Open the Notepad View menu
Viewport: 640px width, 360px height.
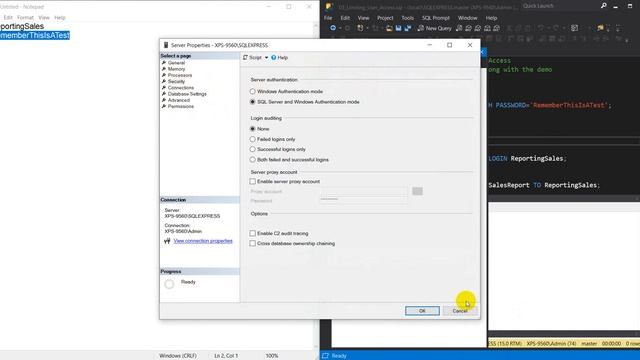click(44, 18)
